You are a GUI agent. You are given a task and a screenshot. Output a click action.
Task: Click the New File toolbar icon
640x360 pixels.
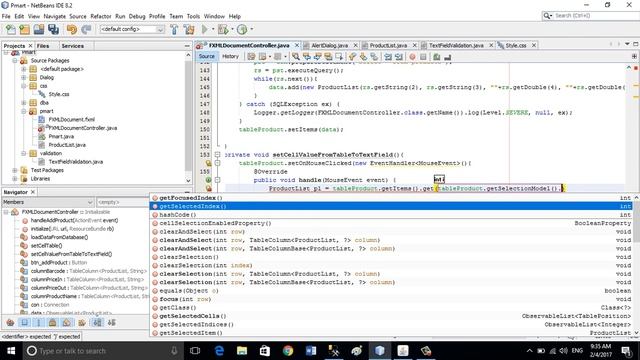tap(11, 29)
